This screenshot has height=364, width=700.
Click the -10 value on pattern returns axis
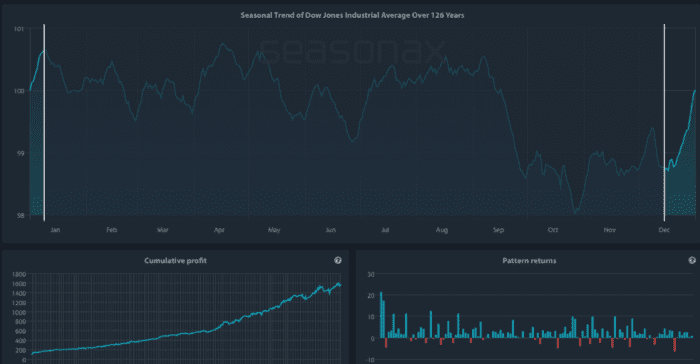[x=370, y=360]
